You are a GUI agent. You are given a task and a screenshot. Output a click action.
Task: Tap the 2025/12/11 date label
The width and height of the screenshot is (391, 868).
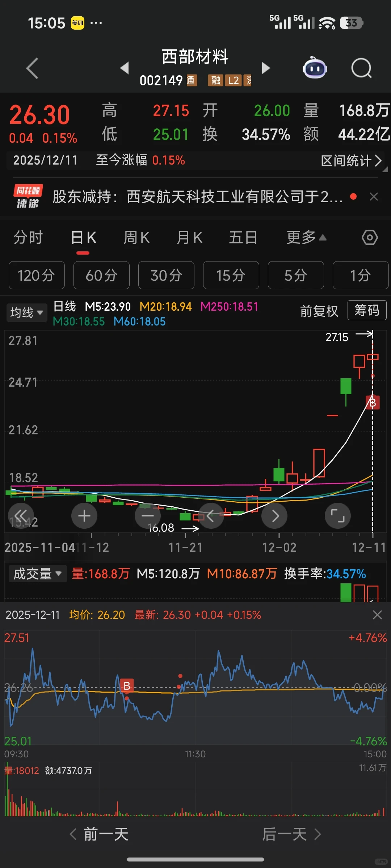[x=46, y=160]
